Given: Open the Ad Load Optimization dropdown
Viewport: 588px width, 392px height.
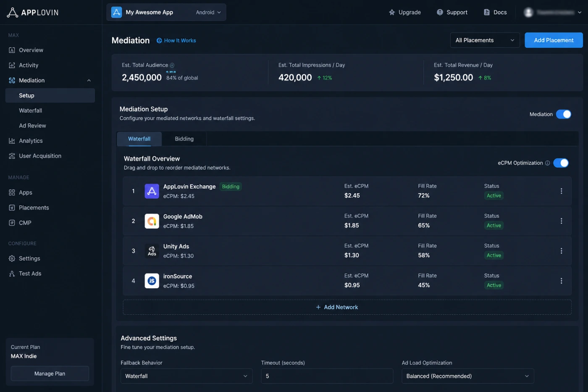Looking at the screenshot, I should pos(468,376).
